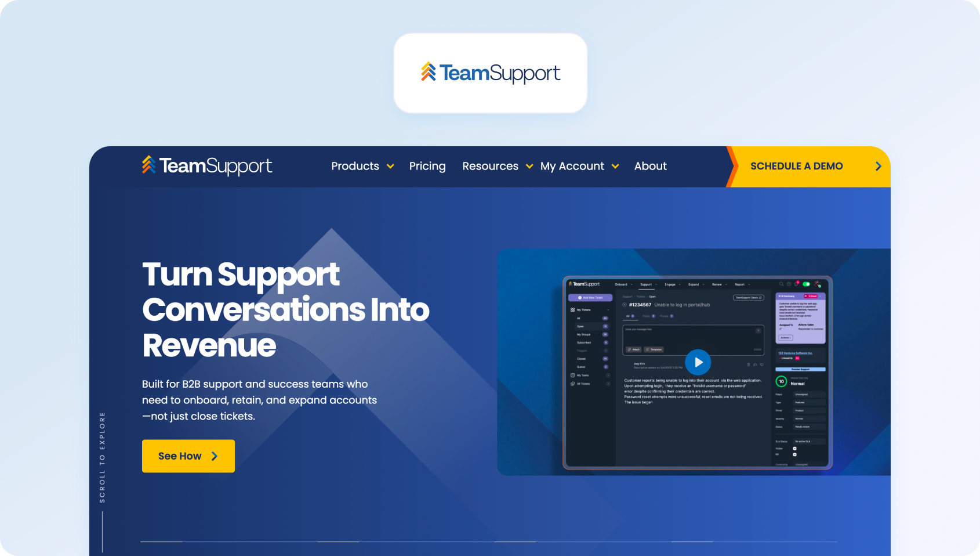Play the product demo video
Image resolution: width=980 pixels, height=556 pixels.
coord(698,362)
